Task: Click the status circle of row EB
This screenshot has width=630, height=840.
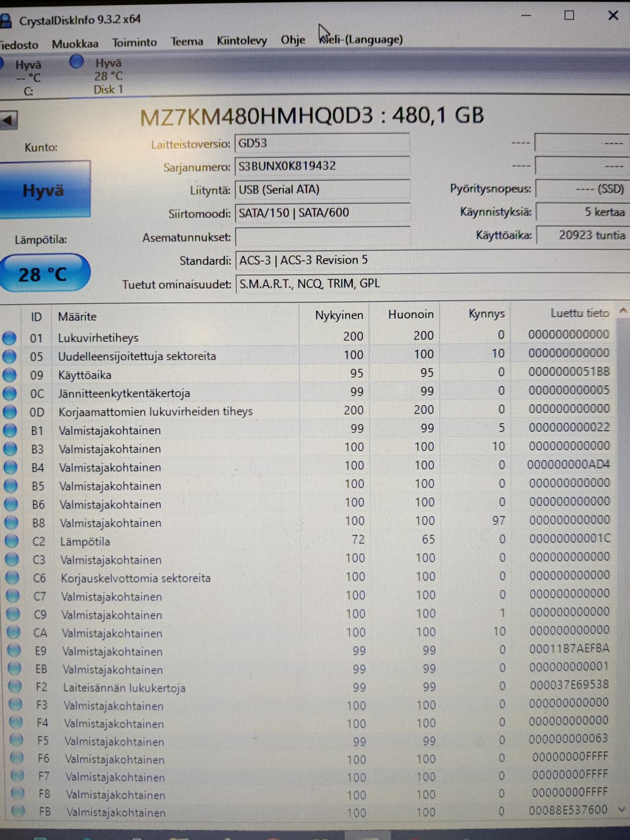Action: click(14, 669)
